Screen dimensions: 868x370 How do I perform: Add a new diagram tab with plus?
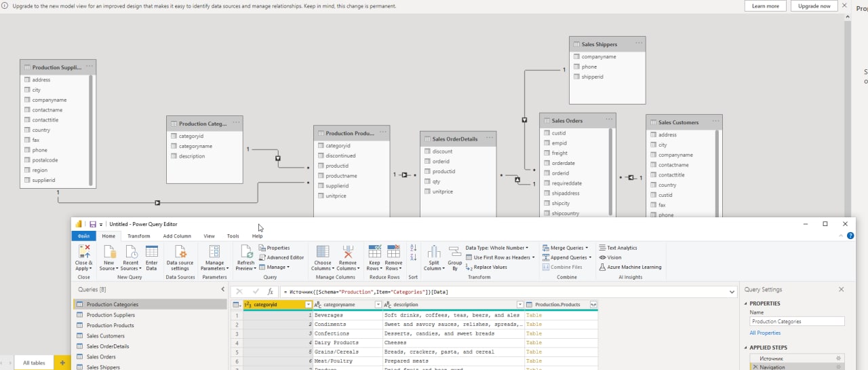point(62,363)
